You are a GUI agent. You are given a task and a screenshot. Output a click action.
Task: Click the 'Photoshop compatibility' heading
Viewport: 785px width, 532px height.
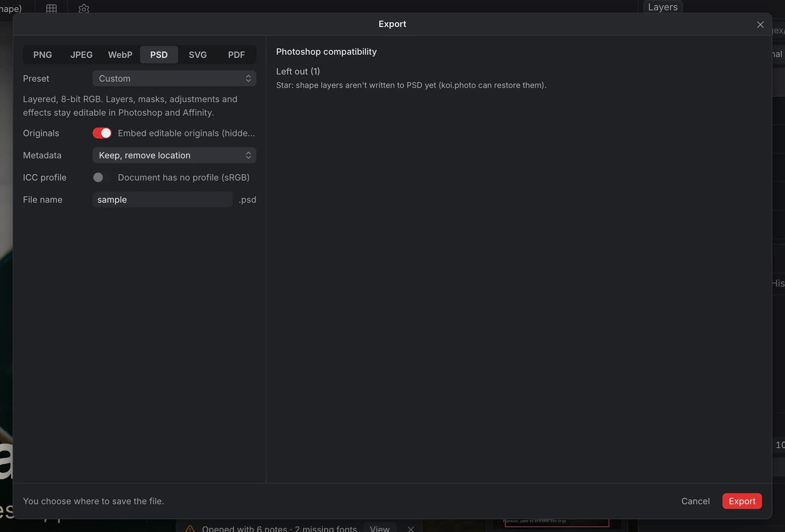click(326, 52)
